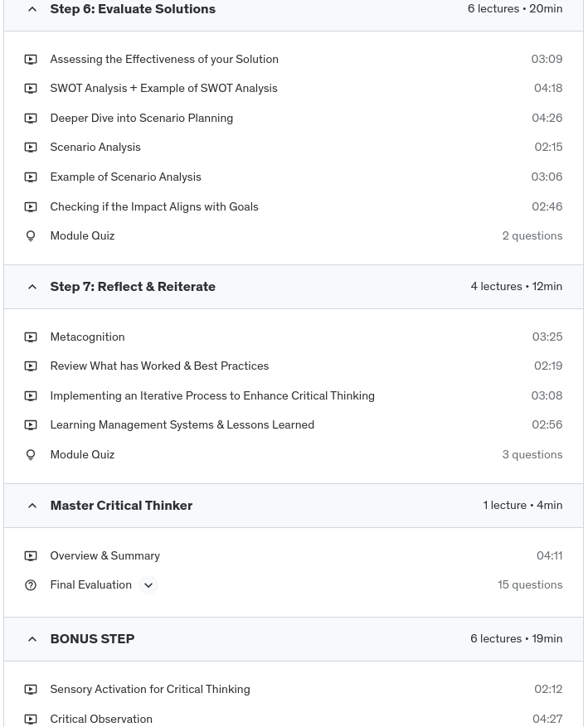
Task: Collapse the BONUS STEP section chevron
Action: click(x=32, y=639)
